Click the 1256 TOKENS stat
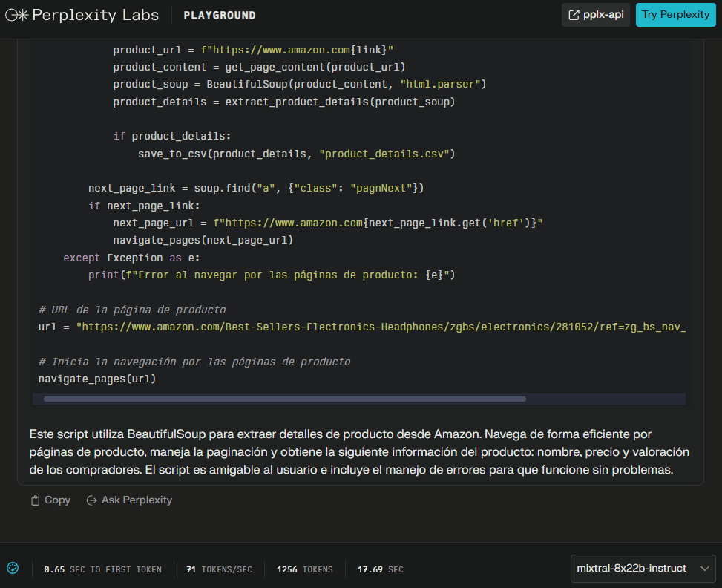The height and width of the screenshot is (588, 722). [x=305, y=569]
